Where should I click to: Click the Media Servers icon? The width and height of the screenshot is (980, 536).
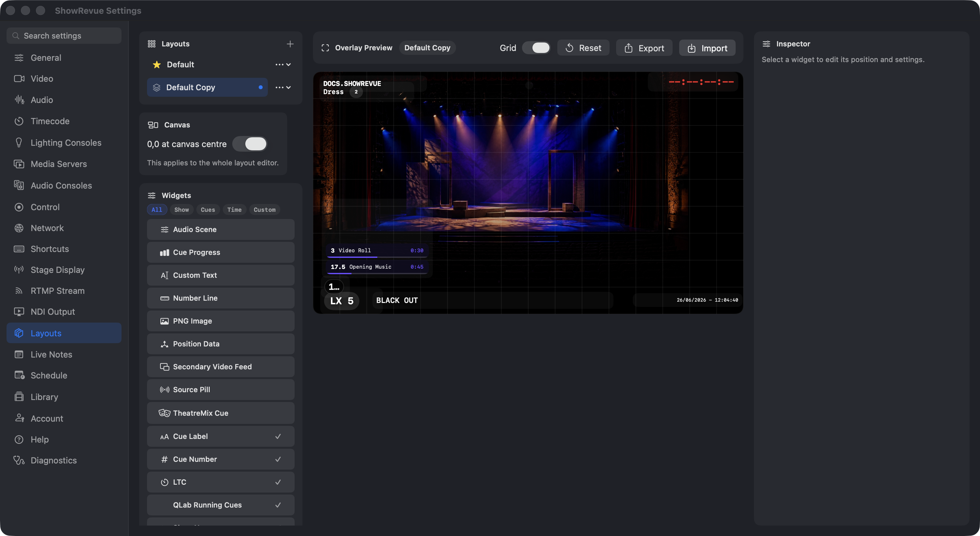(19, 164)
